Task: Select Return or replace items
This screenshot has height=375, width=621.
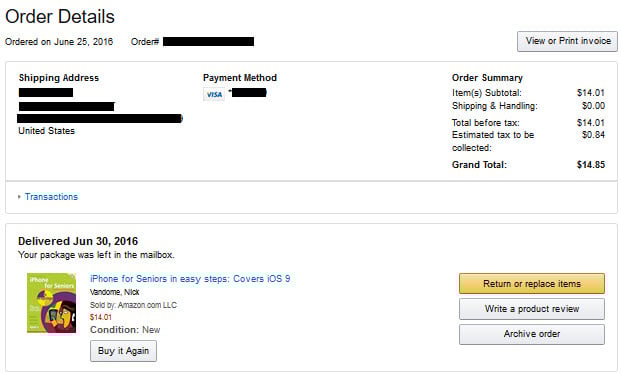Action: click(532, 284)
